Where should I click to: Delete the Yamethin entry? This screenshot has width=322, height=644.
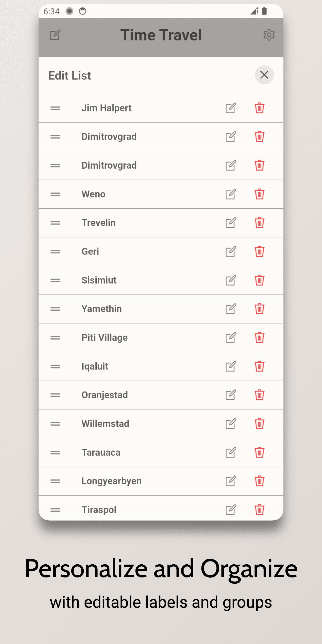pos(259,309)
